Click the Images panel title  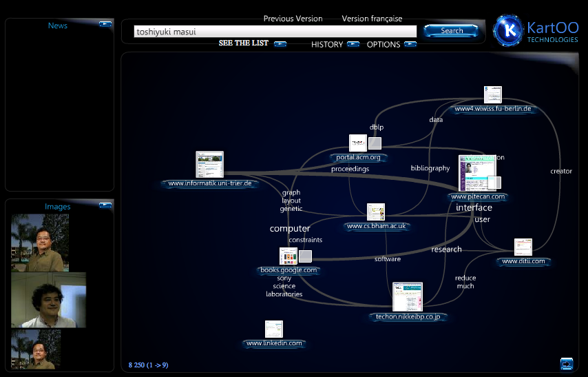[x=57, y=207]
